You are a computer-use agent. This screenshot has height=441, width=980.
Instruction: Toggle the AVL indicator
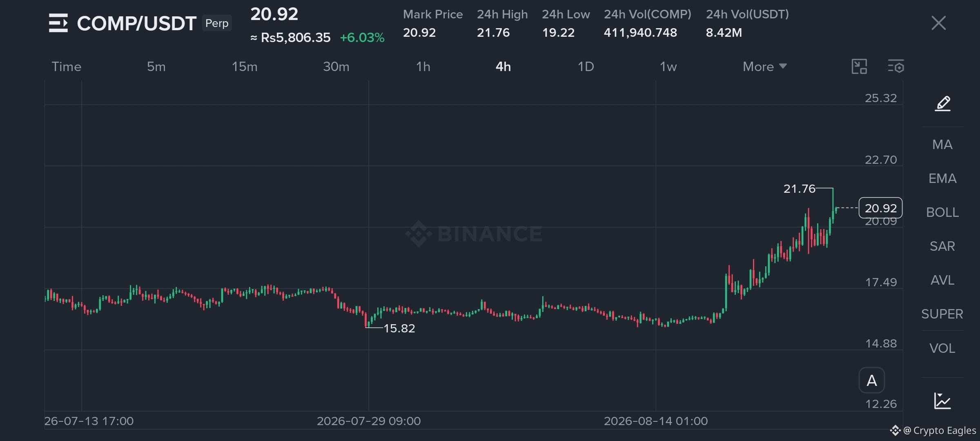click(942, 280)
